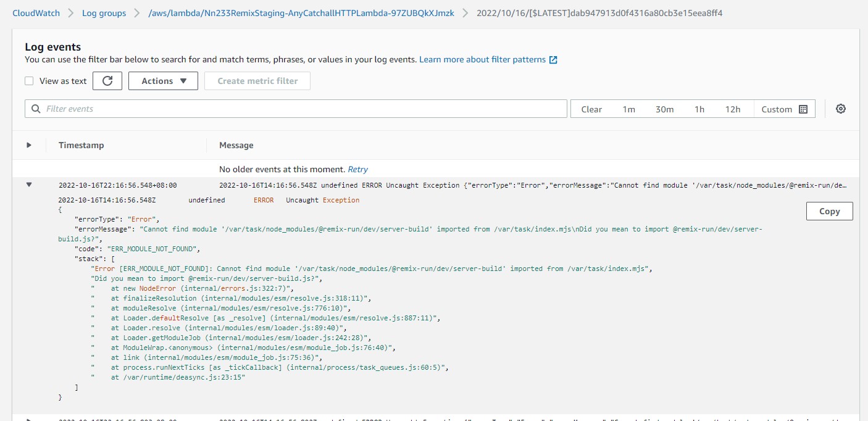Click the refresh log events icon
This screenshot has height=421, width=868.
pyautogui.click(x=107, y=80)
